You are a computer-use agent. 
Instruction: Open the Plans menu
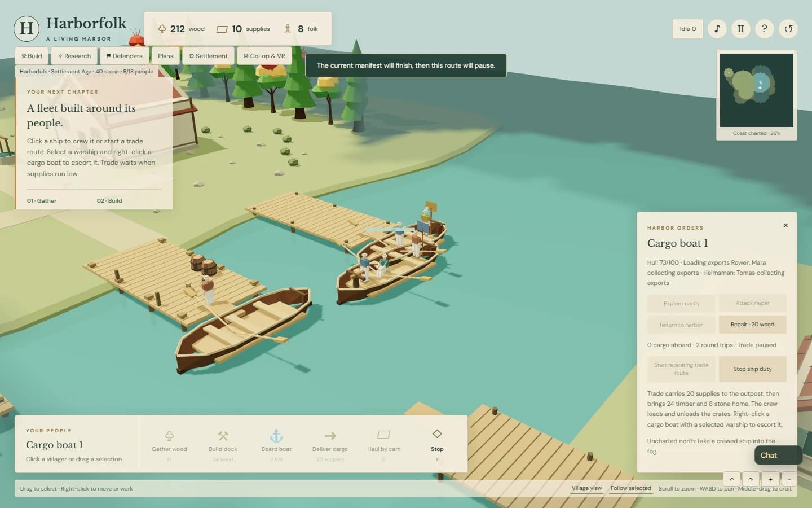pos(166,56)
